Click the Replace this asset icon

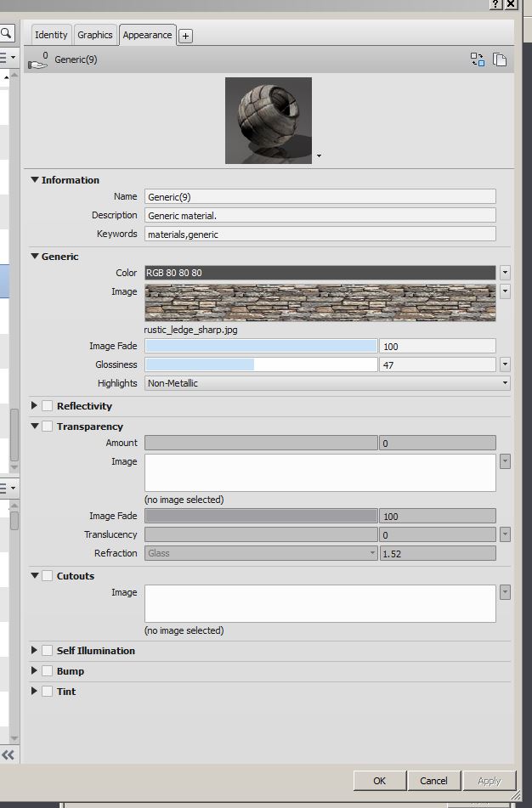coord(478,59)
